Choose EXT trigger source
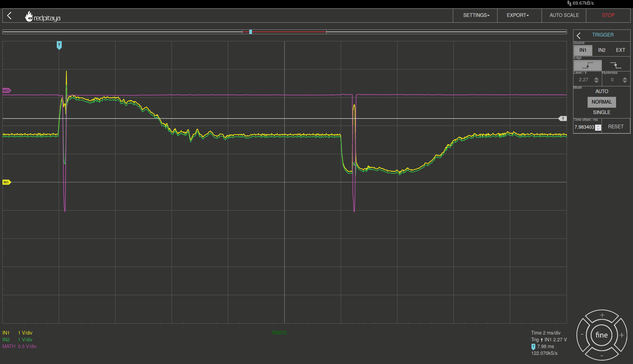The image size is (633, 364). [620, 50]
